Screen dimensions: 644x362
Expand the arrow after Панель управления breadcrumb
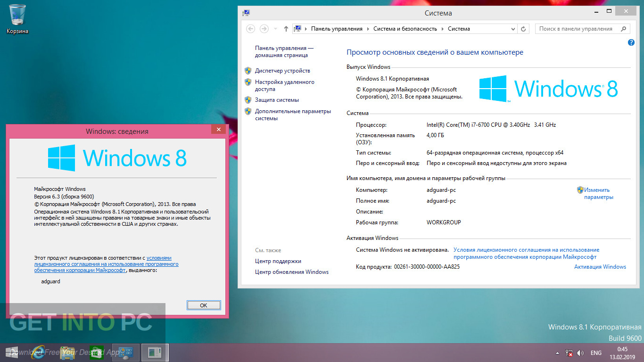(x=368, y=29)
